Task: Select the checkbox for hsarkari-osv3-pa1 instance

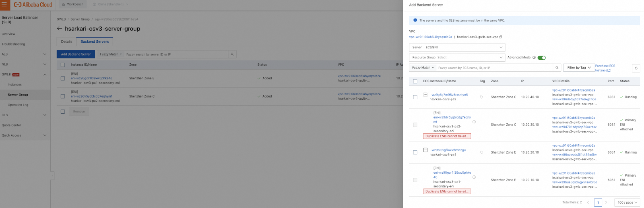Action: click(415, 152)
